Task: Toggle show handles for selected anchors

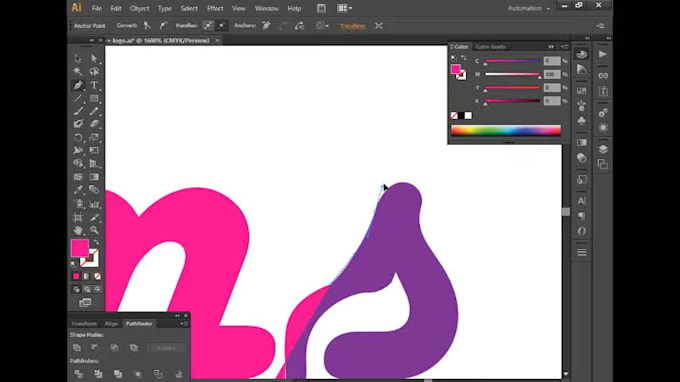Action: point(208,26)
